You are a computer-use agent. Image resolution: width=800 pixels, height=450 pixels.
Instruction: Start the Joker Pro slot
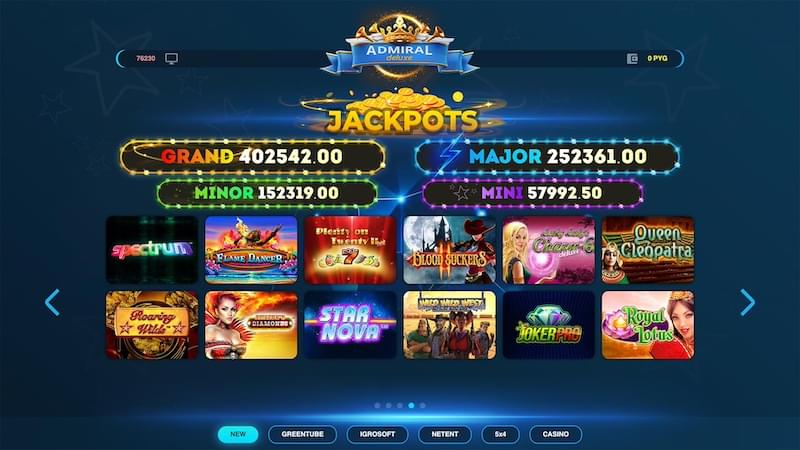pos(548,325)
